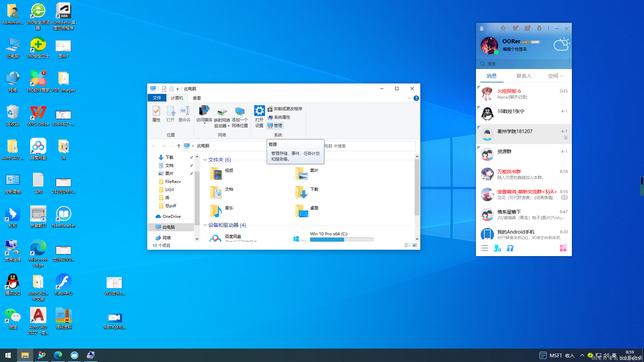Open Windows Start button
The image size is (644, 362).
click(8, 355)
